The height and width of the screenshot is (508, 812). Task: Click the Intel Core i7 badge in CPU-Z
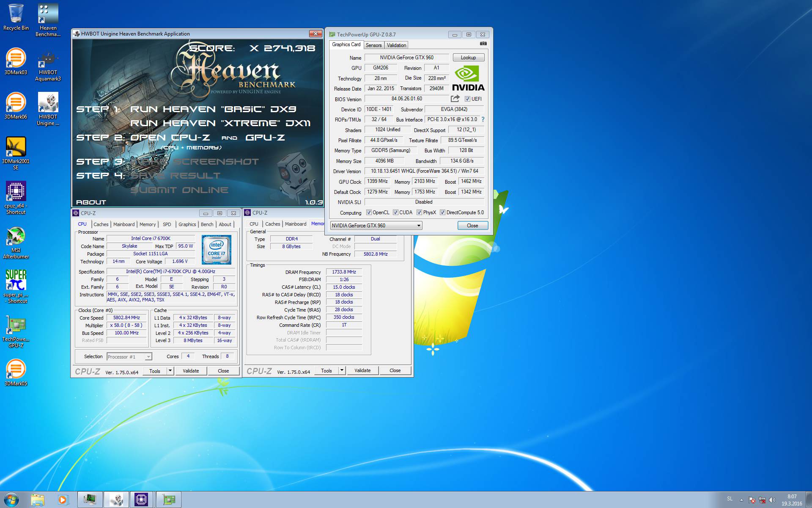click(217, 250)
